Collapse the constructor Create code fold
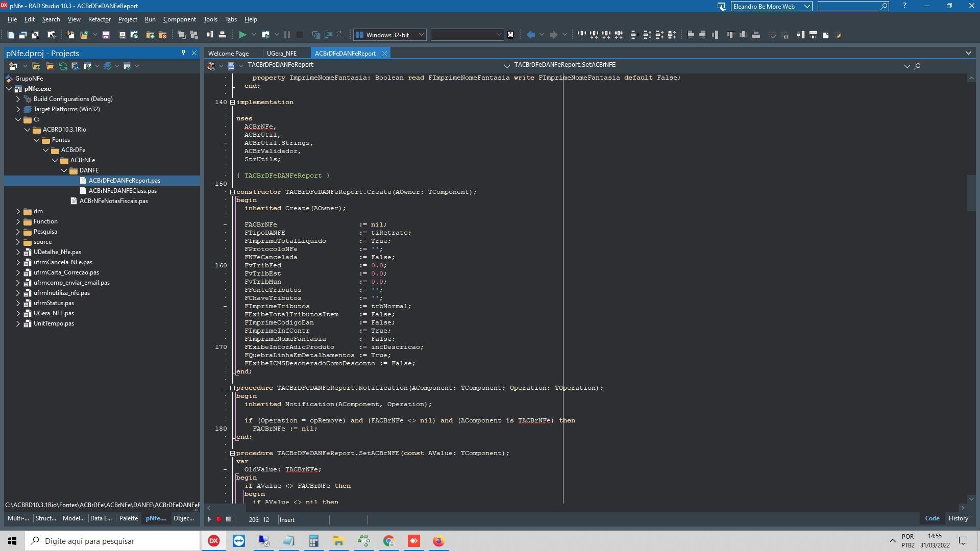 tap(232, 192)
